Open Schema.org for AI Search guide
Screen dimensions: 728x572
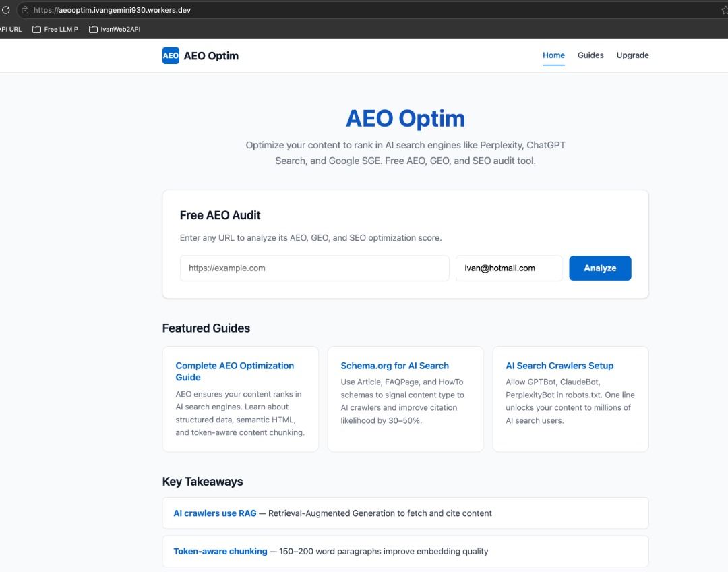pos(394,366)
